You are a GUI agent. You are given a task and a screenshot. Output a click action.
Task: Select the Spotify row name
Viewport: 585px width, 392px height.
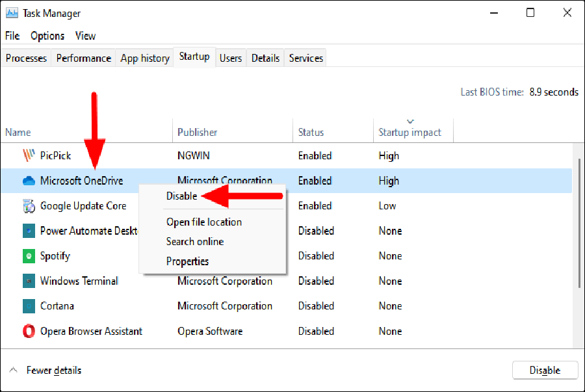(55, 256)
